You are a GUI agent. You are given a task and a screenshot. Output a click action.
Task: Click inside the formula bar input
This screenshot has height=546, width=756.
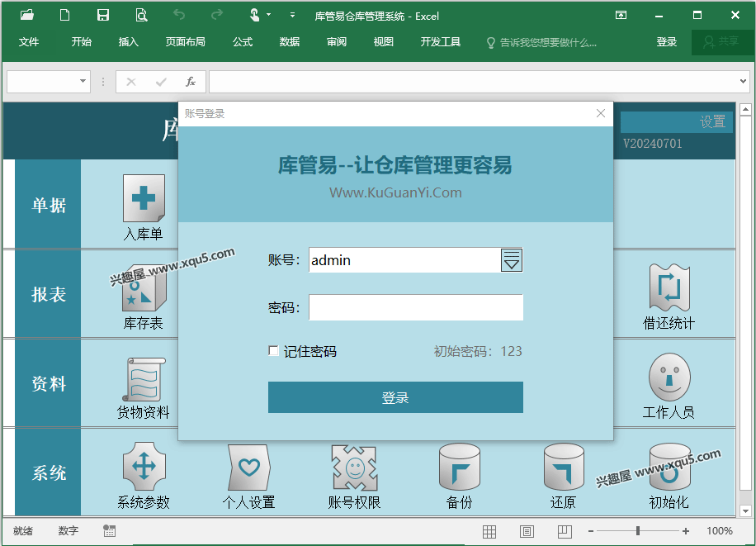(474, 82)
